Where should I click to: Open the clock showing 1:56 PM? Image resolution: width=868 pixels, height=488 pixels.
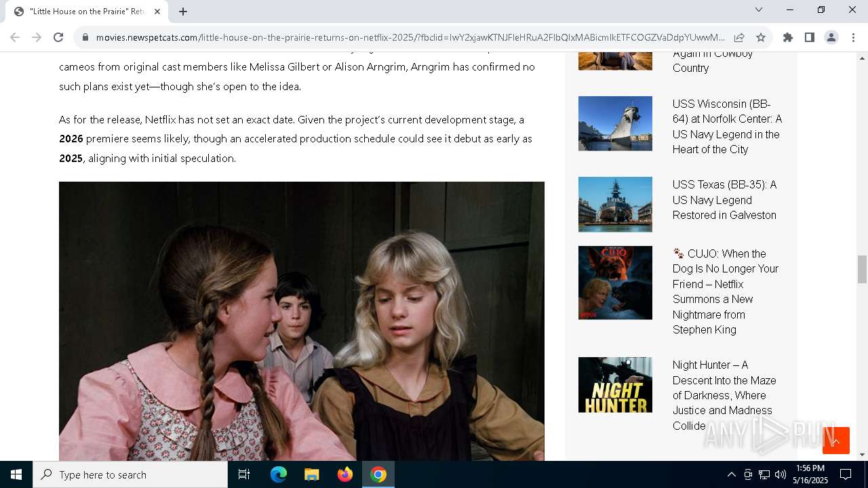tap(810, 474)
